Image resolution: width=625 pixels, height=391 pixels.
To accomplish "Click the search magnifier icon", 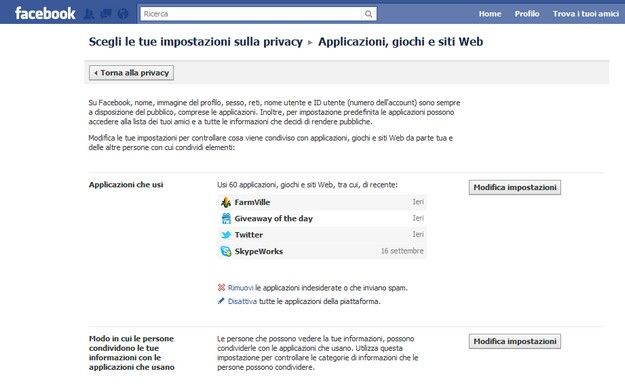I will pyautogui.click(x=369, y=14).
